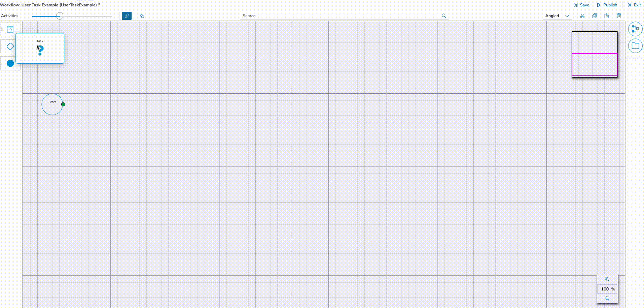Select the pointer selection tool
This screenshot has height=308, width=644.
(x=142, y=16)
